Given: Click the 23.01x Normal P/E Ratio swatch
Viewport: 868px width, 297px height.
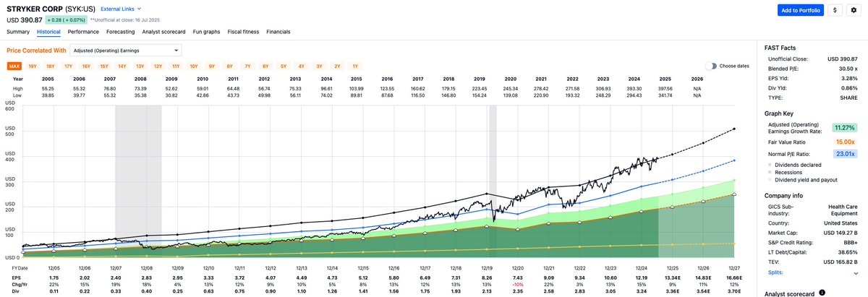Looking at the screenshot, I should pyautogui.click(x=843, y=154).
